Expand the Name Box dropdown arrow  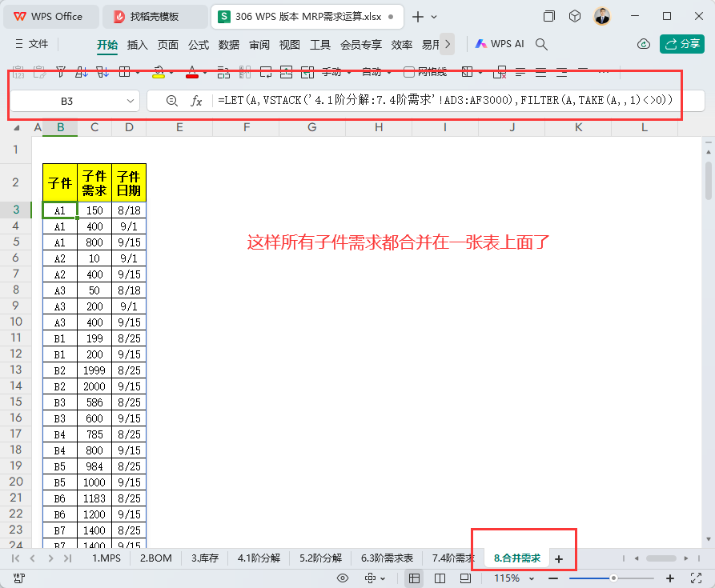(x=131, y=101)
